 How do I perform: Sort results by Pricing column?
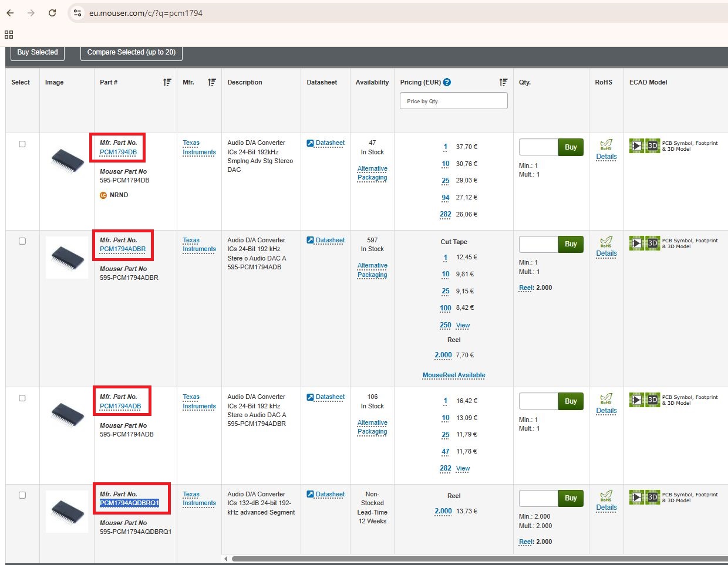point(503,82)
